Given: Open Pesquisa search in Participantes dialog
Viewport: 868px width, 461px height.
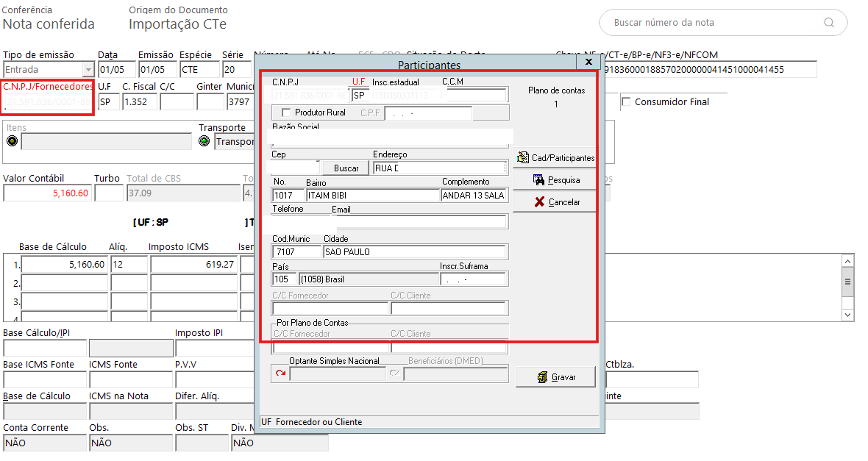Looking at the screenshot, I should [x=555, y=180].
